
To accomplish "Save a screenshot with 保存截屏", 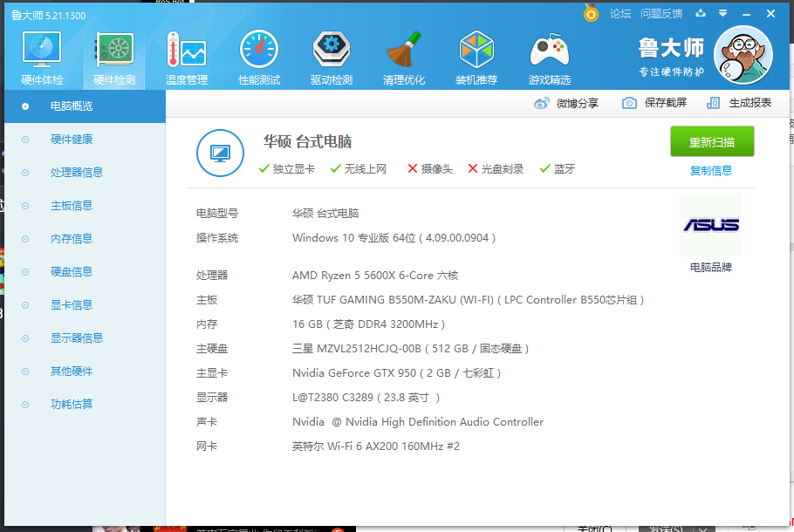I will click(654, 103).
